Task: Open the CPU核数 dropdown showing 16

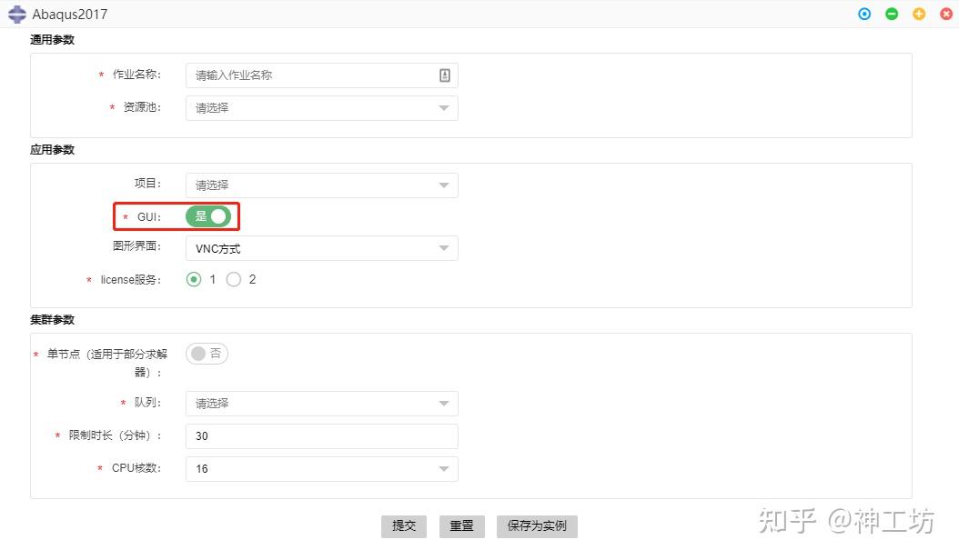Action: 322,469
